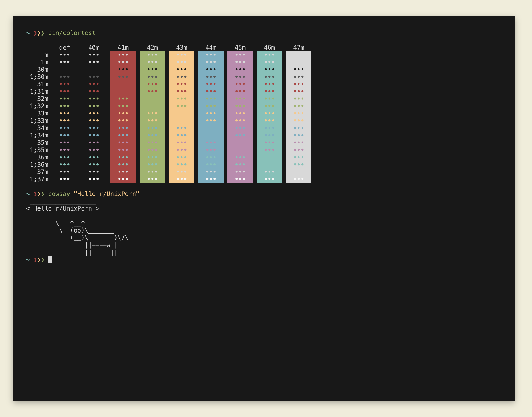
Task: Click the 1;31m row label
Action: 39,91
